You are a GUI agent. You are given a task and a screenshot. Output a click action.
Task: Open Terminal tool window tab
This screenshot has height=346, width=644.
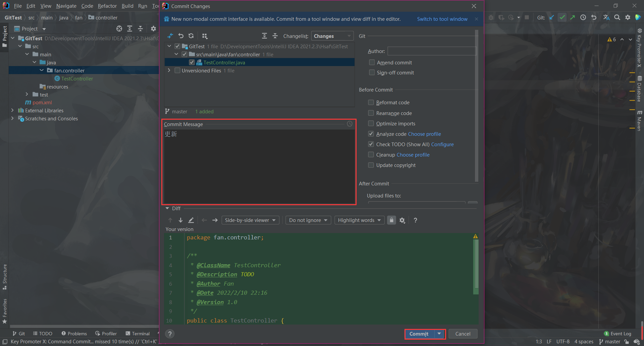(138, 334)
